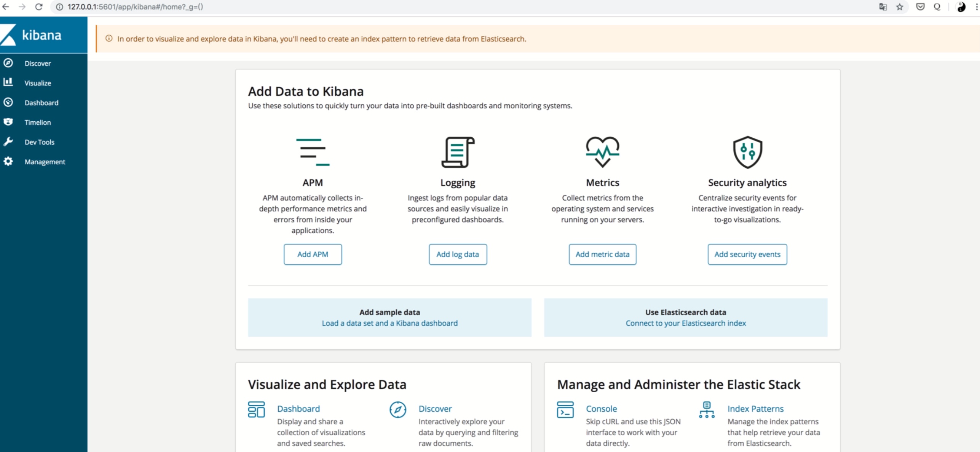Click the Index Patterns hierarchy icon
The height and width of the screenshot is (452, 980).
coord(707,409)
